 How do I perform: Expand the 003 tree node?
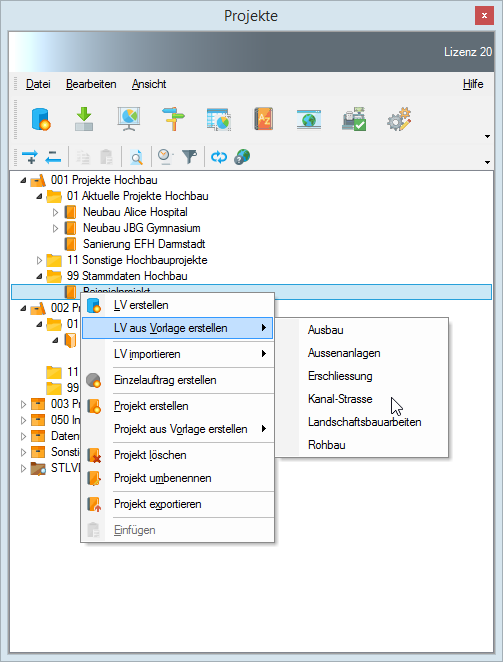[23, 404]
